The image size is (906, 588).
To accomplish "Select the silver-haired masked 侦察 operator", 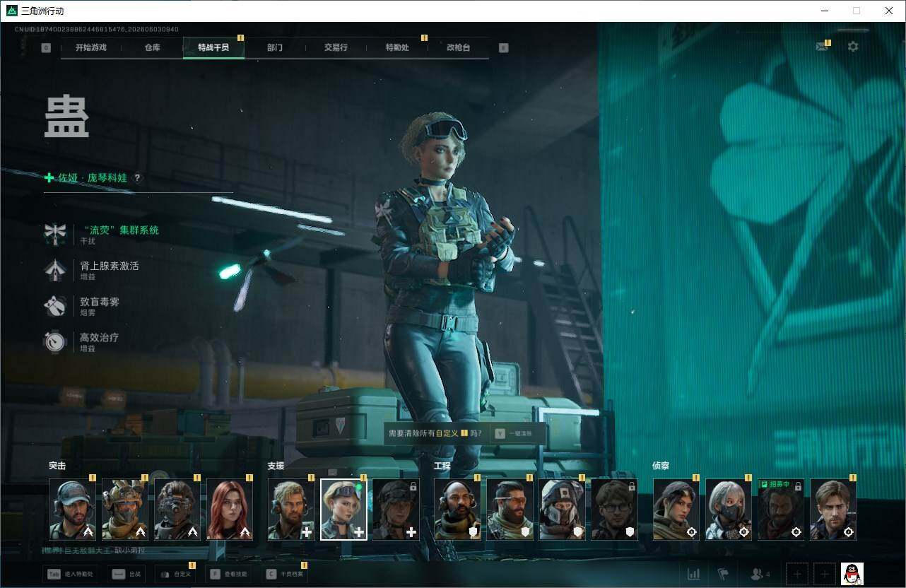I will 729,510.
